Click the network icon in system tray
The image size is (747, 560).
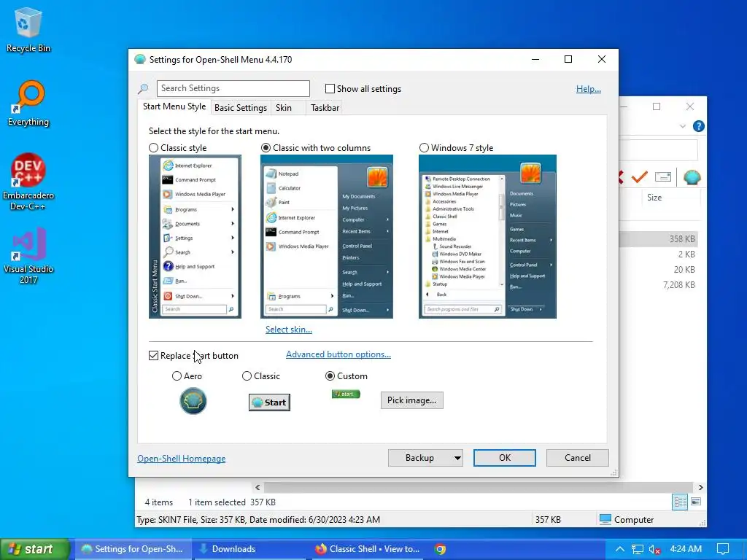pyautogui.click(x=637, y=549)
